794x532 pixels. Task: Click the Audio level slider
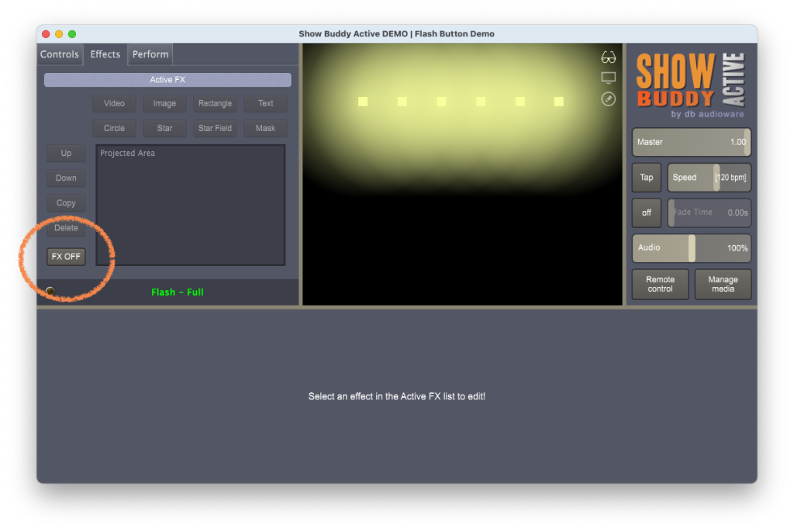691,248
